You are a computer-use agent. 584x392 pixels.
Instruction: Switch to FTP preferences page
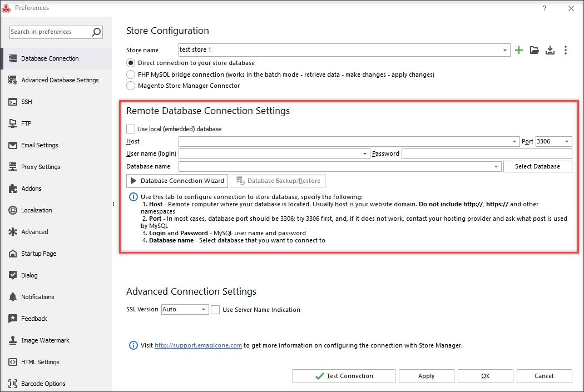click(x=56, y=123)
